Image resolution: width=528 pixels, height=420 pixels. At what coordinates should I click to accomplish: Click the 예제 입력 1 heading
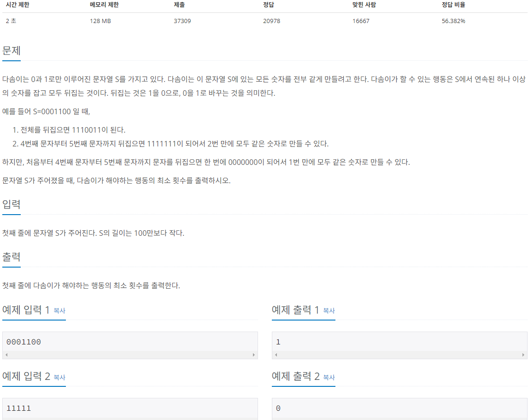pyautogui.click(x=26, y=309)
